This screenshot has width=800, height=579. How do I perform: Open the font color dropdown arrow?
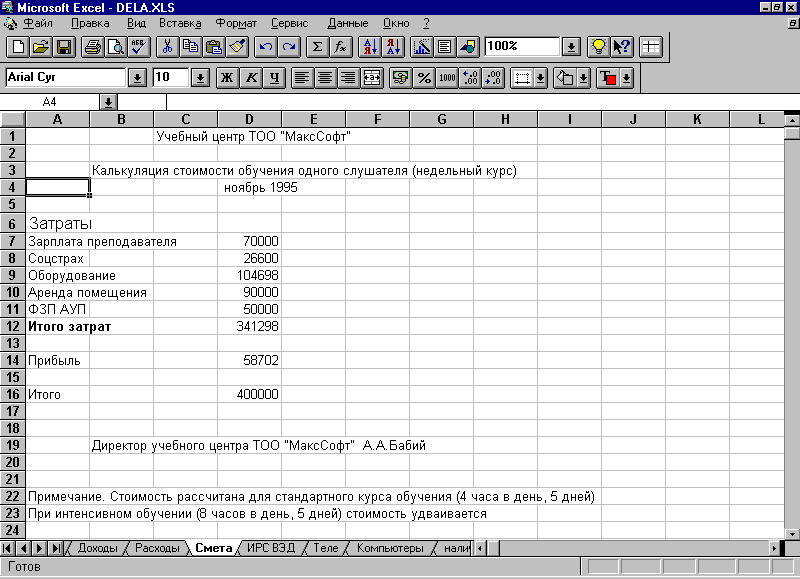point(627,78)
